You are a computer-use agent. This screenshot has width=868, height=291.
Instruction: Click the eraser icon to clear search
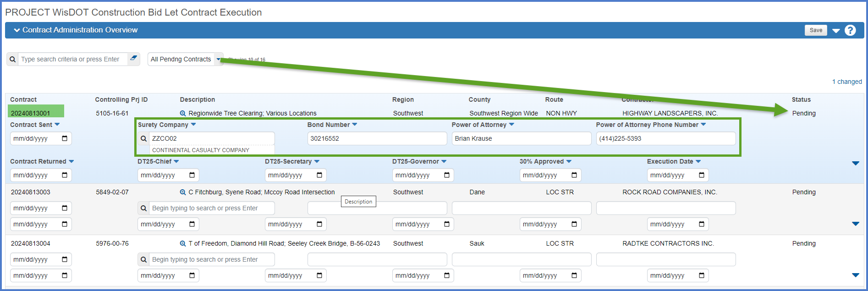[133, 59]
